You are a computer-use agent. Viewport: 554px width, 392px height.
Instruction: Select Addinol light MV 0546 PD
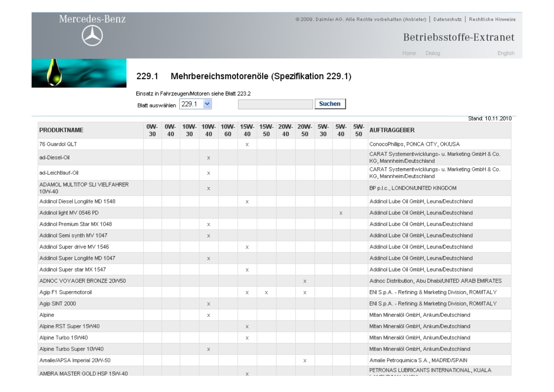click(69, 213)
